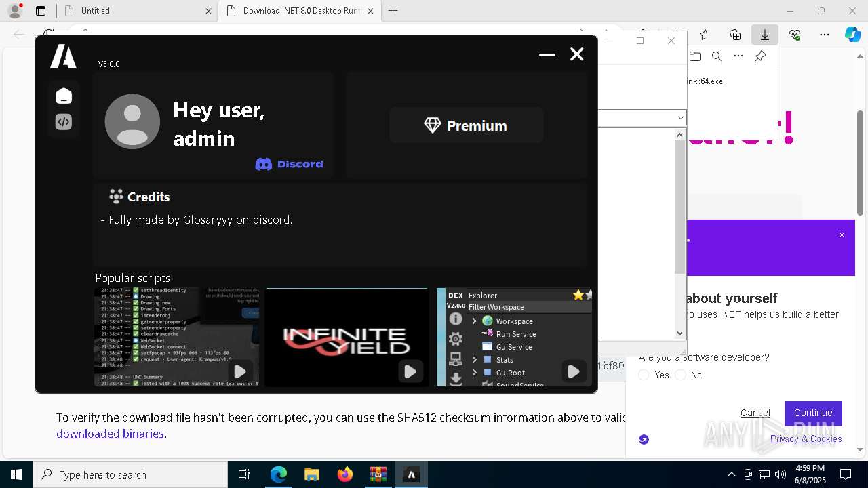Open the Copilot icon in Edge
This screenshot has width=868, height=488.
pos(852,35)
